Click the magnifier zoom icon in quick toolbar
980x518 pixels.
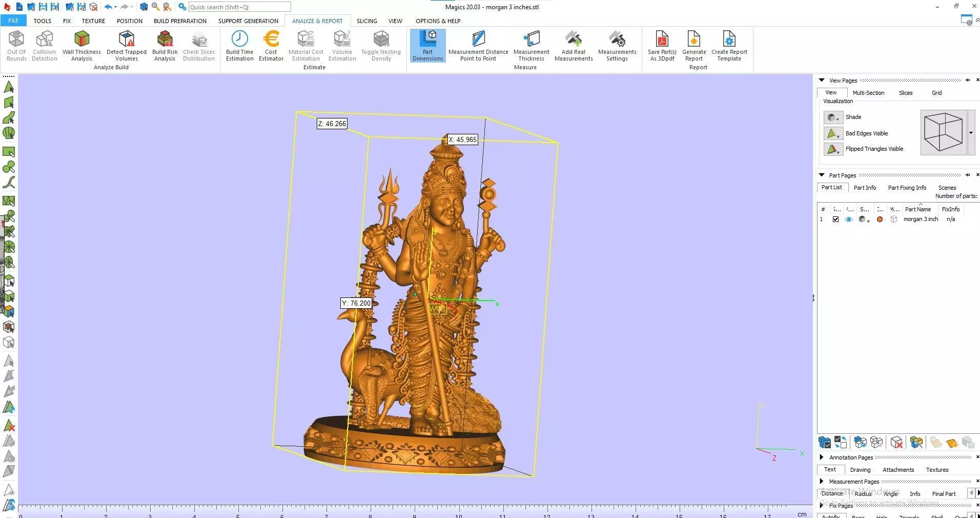pyautogui.click(x=155, y=7)
